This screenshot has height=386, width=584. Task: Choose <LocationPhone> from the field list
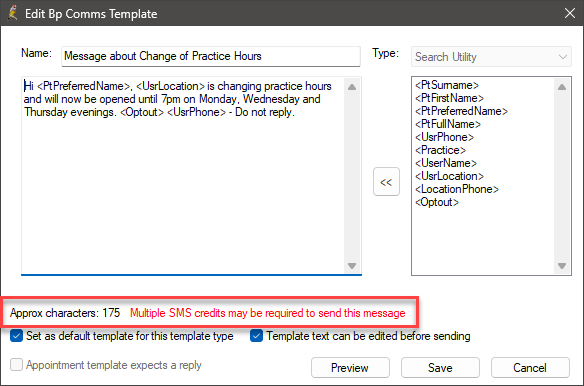tap(457, 189)
